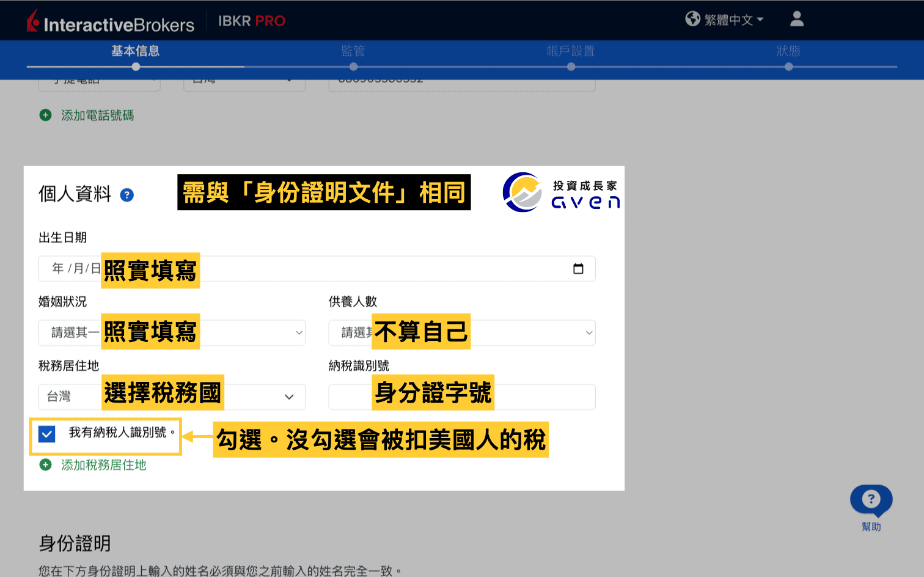This screenshot has height=578, width=924.
Task: Click the floating 幫助 question mark button
Action: pyautogui.click(x=871, y=500)
